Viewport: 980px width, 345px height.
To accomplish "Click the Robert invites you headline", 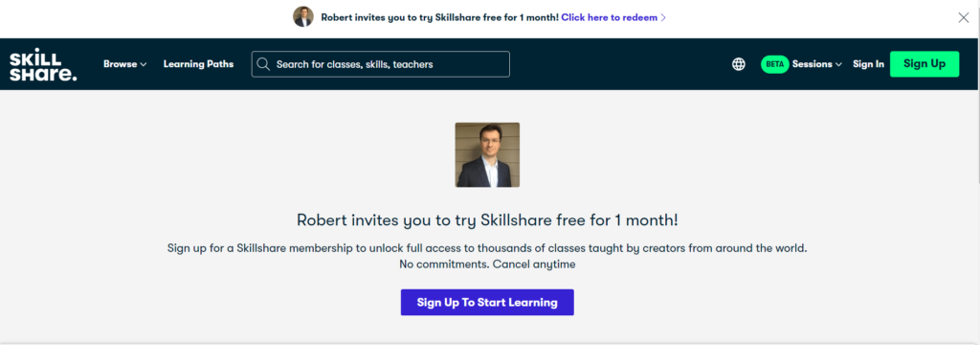I will click(487, 220).
